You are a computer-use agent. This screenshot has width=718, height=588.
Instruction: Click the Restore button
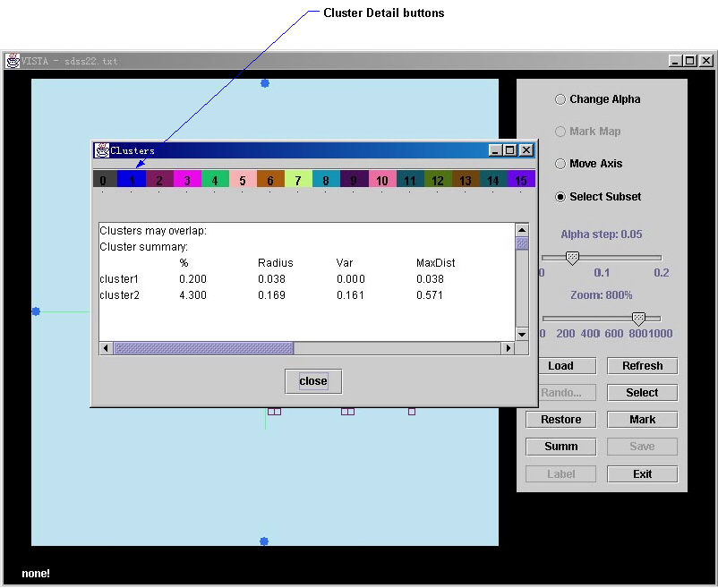point(560,420)
